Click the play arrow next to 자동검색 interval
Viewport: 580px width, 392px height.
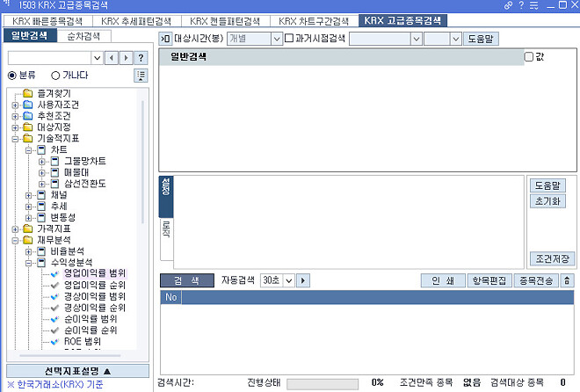point(303,280)
